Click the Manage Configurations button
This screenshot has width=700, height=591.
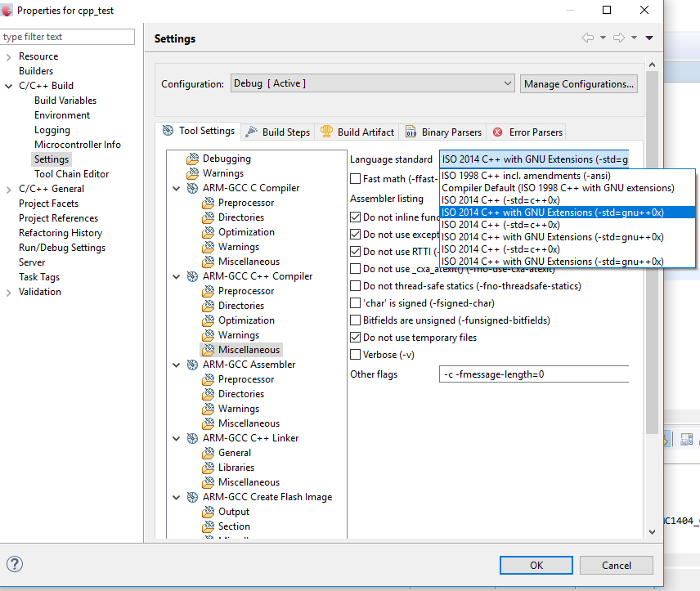point(579,83)
